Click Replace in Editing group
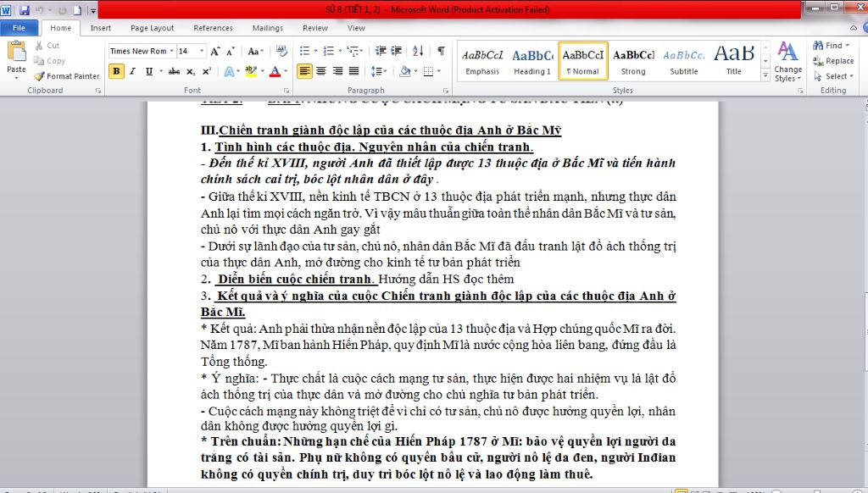The height and width of the screenshot is (493, 868). coord(833,61)
